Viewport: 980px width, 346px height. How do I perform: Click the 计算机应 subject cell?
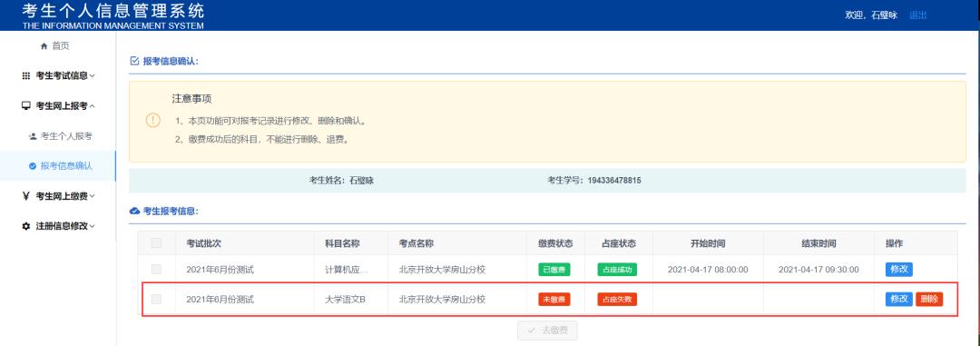coord(347,270)
